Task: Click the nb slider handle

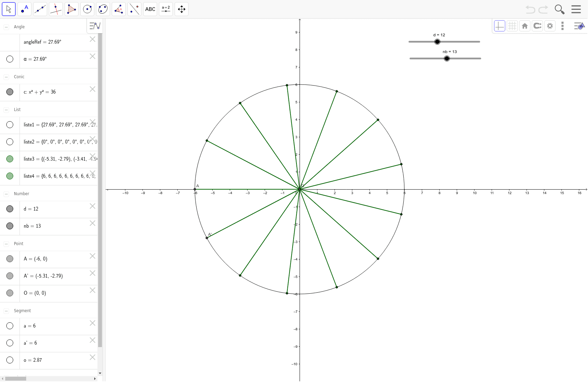Action: [x=447, y=59]
